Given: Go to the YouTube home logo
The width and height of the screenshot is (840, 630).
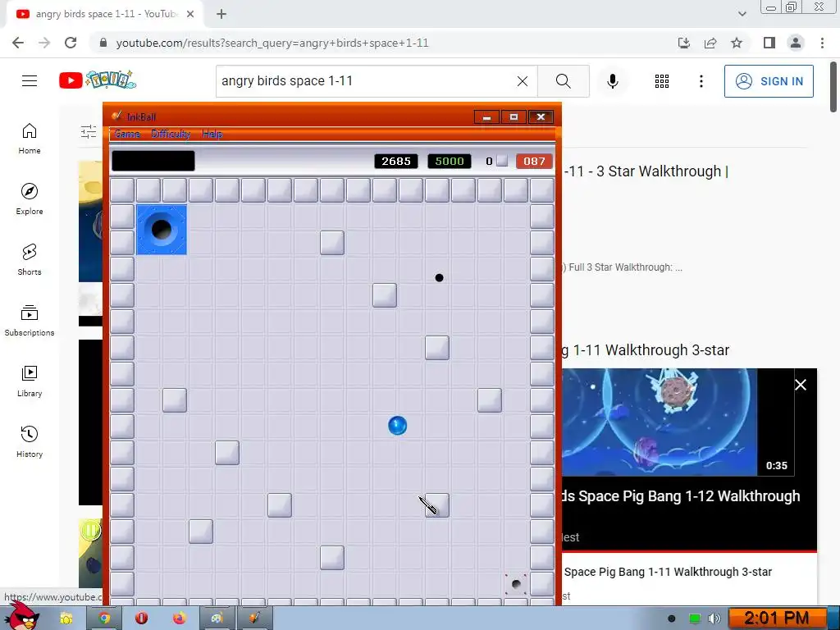Looking at the screenshot, I should click(98, 80).
